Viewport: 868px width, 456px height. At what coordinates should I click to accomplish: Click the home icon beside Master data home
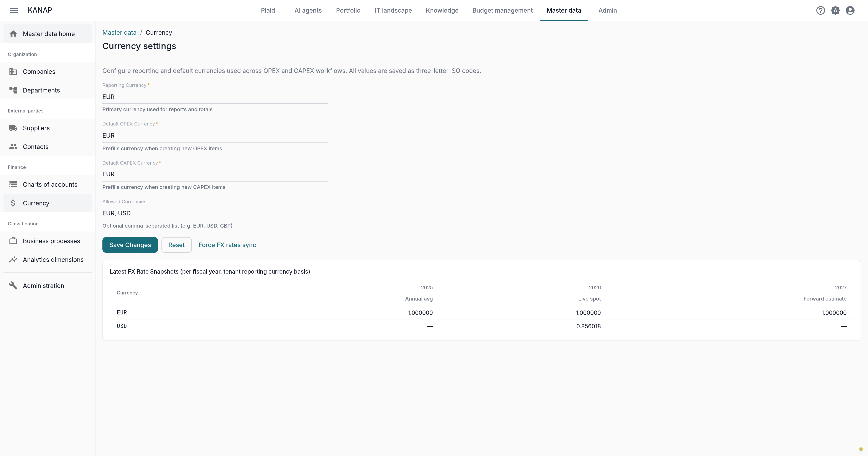click(13, 34)
